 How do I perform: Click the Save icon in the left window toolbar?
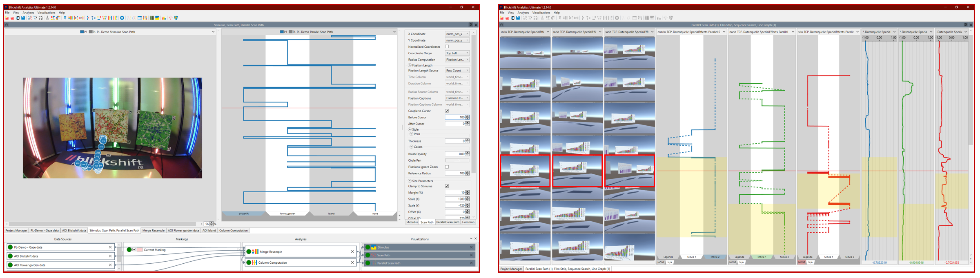point(23,18)
